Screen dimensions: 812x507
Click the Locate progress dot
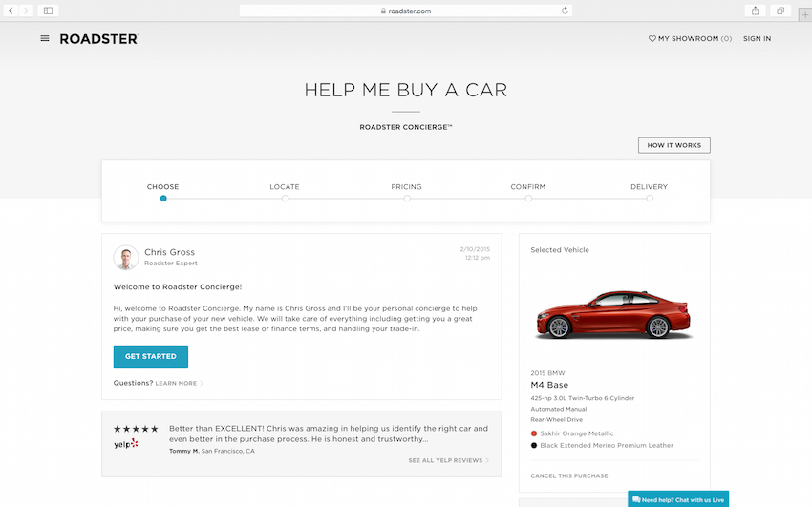(285, 199)
